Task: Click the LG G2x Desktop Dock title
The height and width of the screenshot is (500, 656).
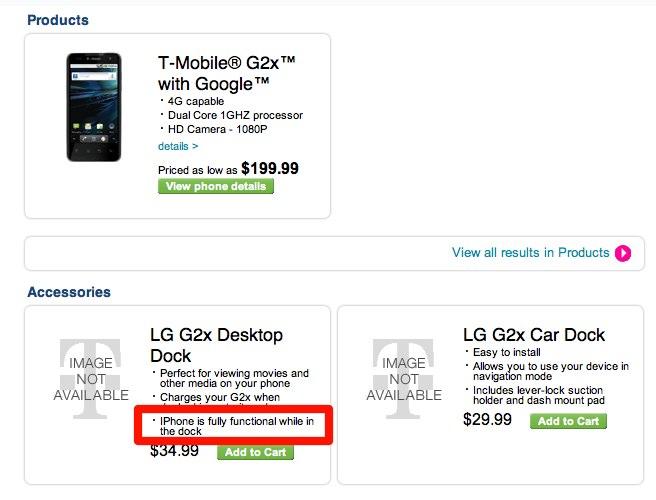Action: (216, 345)
